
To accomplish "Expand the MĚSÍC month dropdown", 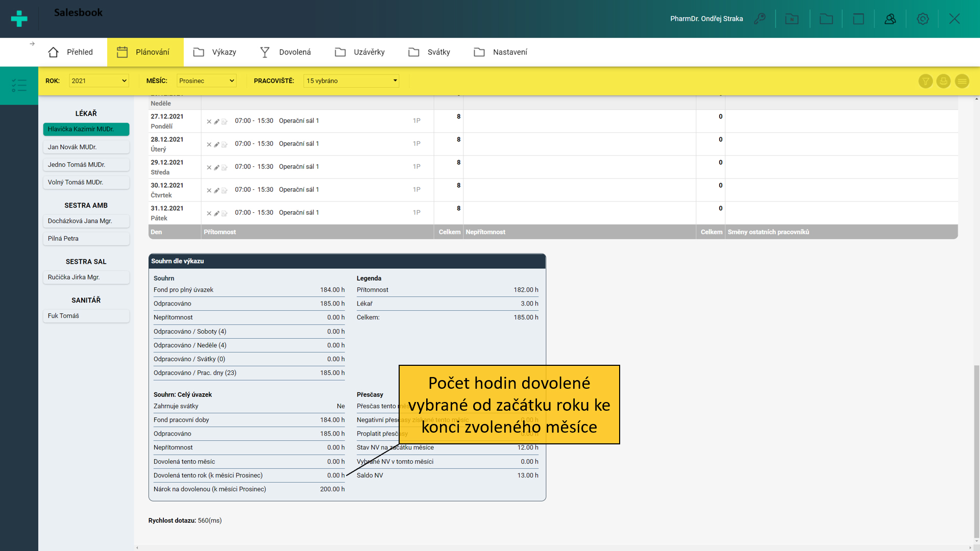I will point(206,81).
